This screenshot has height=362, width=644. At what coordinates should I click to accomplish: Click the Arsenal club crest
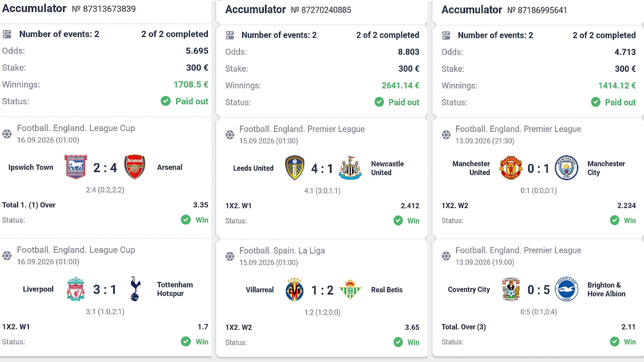click(x=135, y=167)
